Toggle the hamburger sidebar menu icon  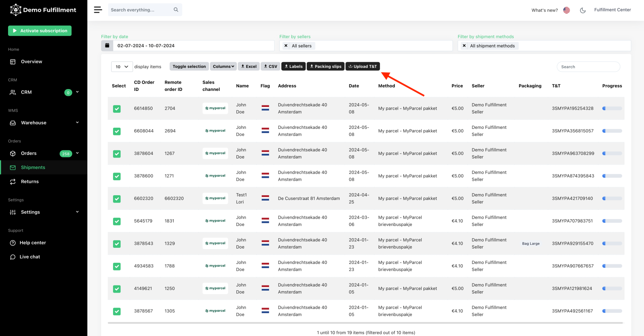tap(98, 10)
